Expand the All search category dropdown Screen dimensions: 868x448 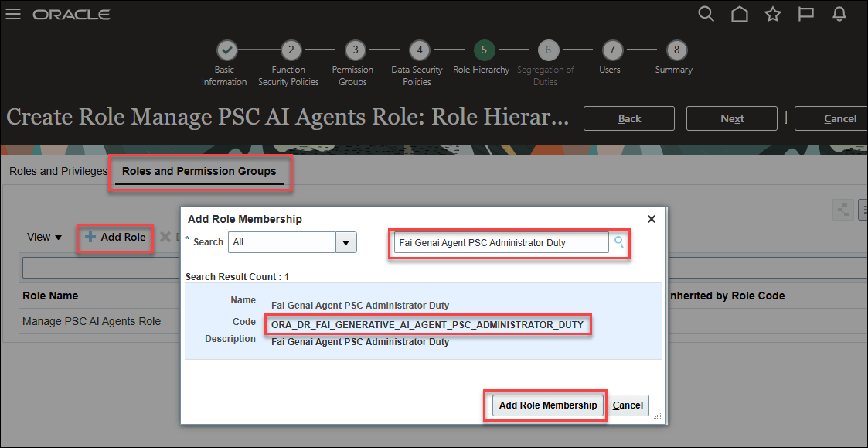point(345,242)
